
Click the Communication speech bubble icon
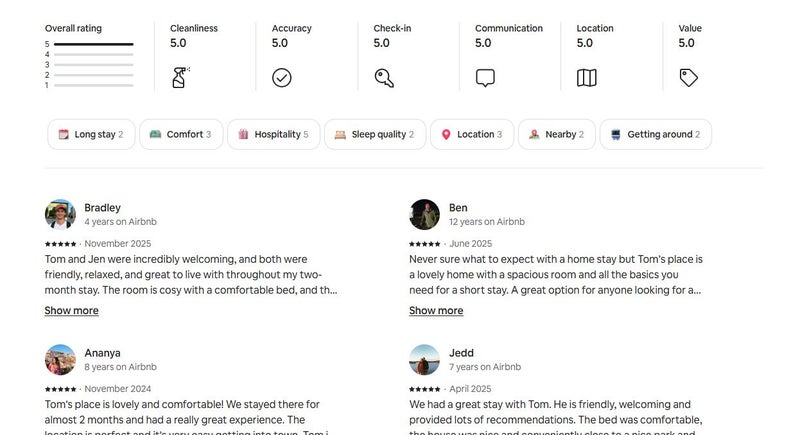pyautogui.click(x=485, y=77)
